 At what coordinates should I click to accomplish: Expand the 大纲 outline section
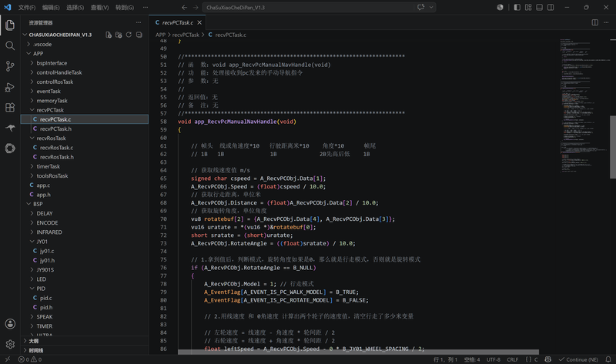point(85,341)
